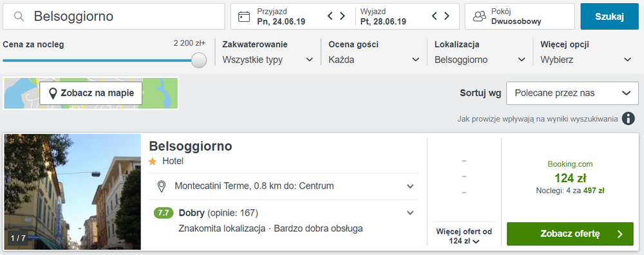
Task: Open the Sortuj wg sorting dropdown
Action: [x=573, y=93]
